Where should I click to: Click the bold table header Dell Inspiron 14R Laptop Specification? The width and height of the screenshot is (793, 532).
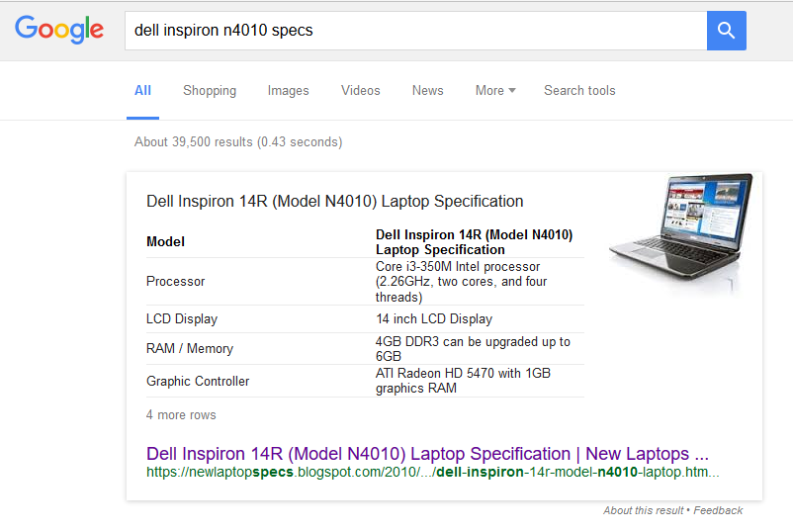(x=474, y=242)
